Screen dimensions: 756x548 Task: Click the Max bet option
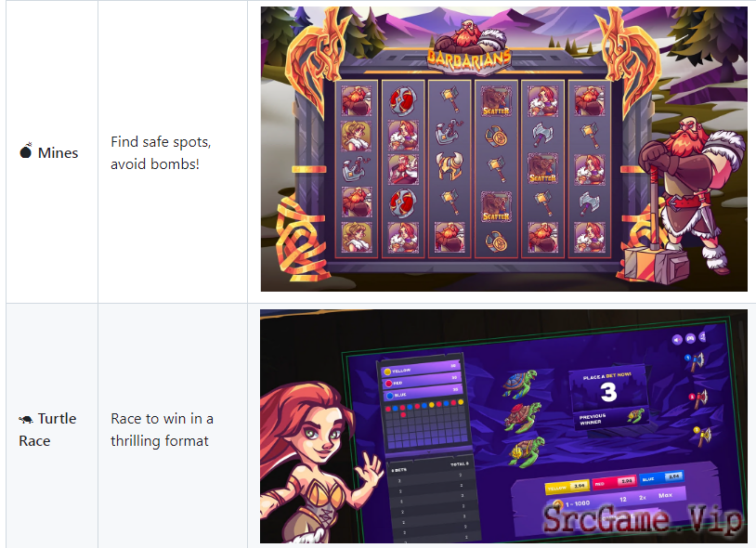point(665,495)
